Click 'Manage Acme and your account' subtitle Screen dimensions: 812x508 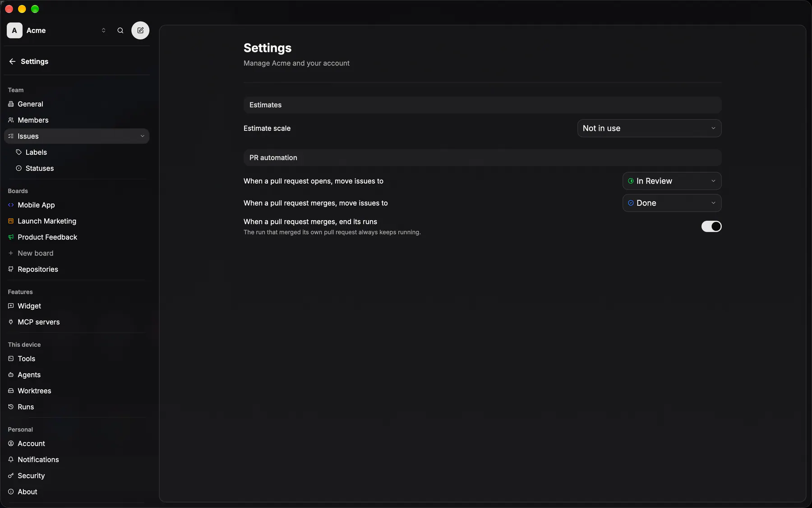tap(296, 63)
